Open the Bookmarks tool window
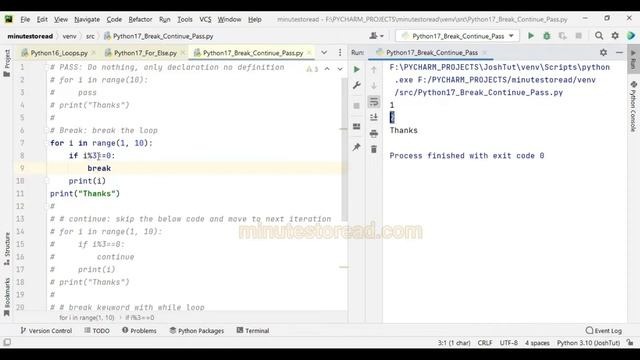 point(7,296)
